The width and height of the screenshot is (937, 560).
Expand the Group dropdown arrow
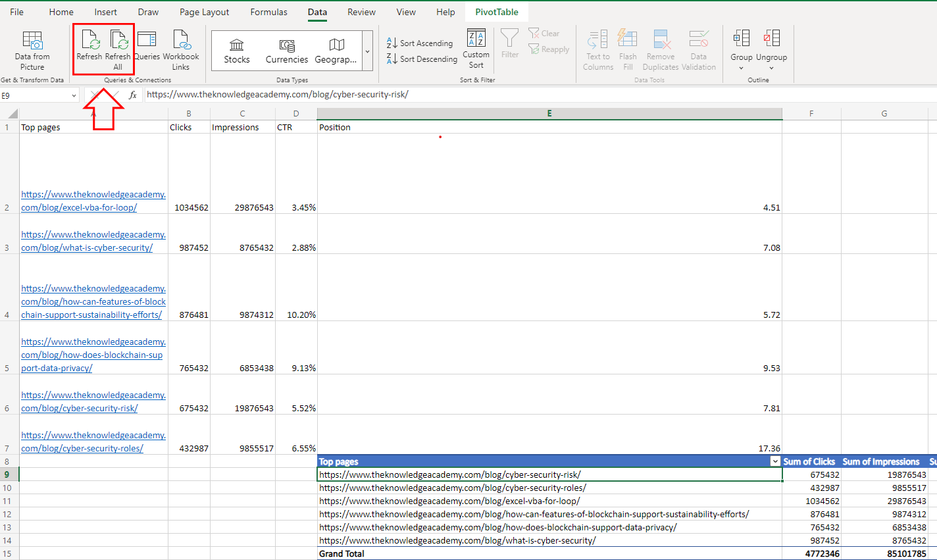point(741,68)
